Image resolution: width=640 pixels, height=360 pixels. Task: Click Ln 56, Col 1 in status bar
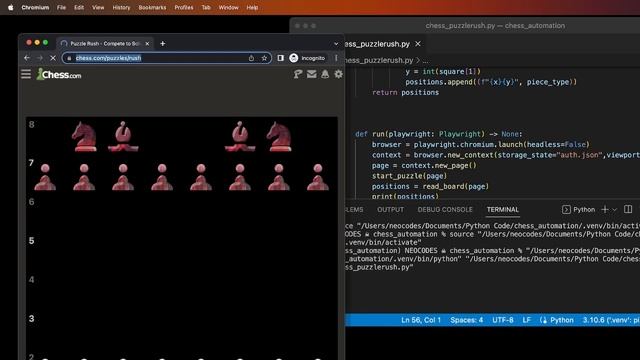click(x=421, y=320)
